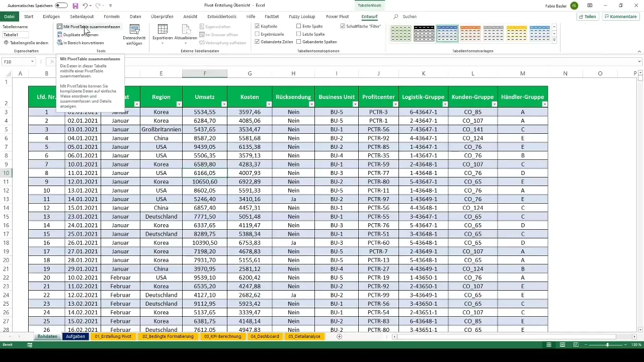Open the Umsatz column filter dropdown
Image resolution: width=644 pixels, height=362 pixels.
(x=223, y=104)
